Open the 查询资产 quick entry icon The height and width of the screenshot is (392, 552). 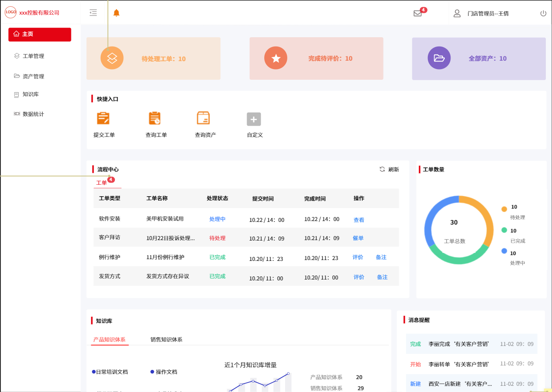[203, 118]
